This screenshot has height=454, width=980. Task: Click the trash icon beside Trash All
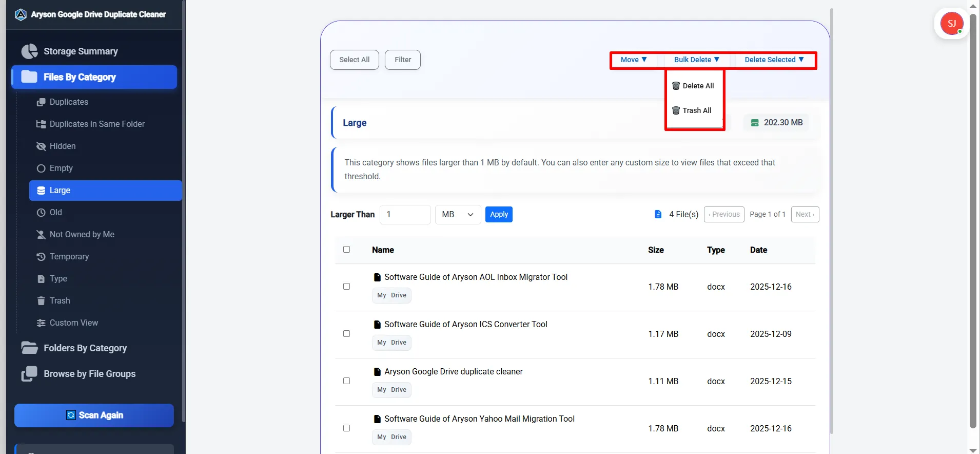676,110
